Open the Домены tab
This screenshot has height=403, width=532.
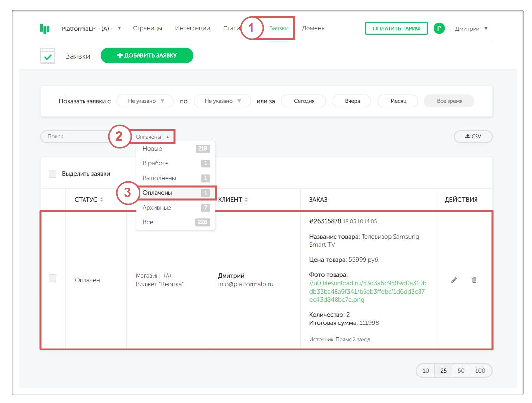(x=313, y=28)
